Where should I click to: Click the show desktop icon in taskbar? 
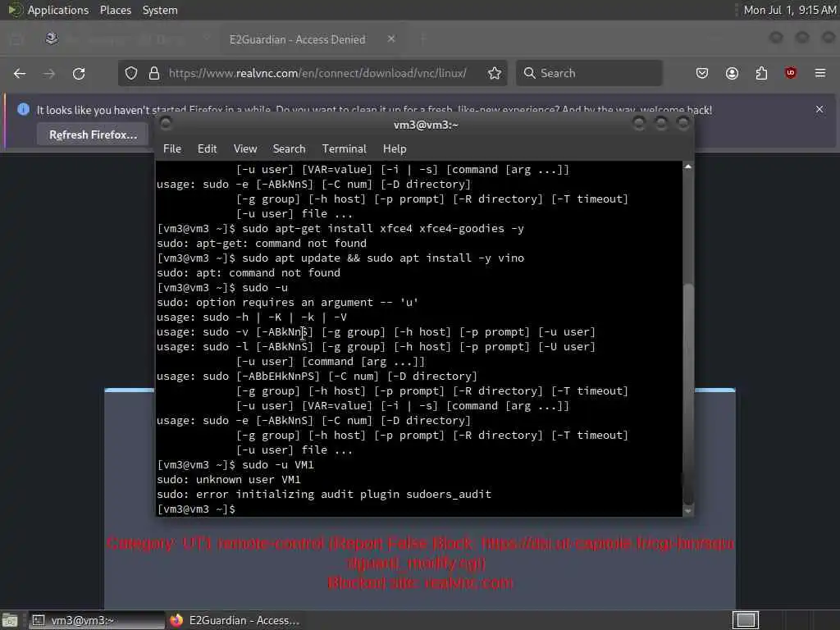[x=10, y=620]
